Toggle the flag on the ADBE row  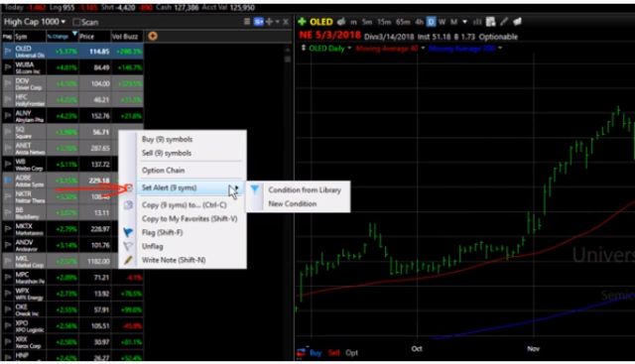pyautogui.click(x=7, y=181)
